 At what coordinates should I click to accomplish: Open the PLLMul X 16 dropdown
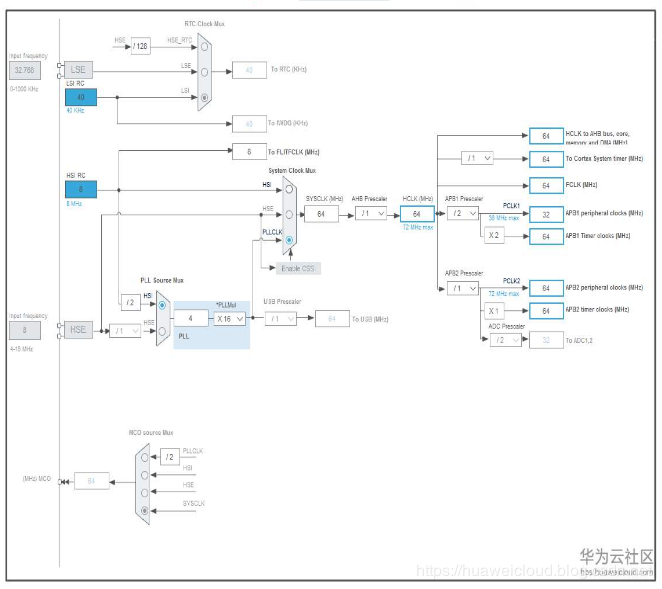tap(230, 319)
